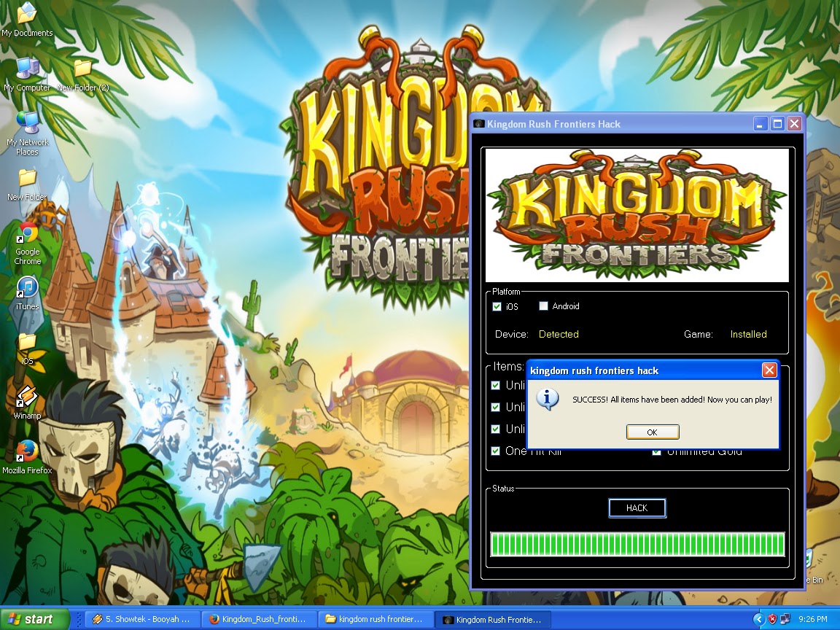Image resolution: width=840 pixels, height=630 pixels.
Task: Click the HACK button
Action: coord(637,507)
